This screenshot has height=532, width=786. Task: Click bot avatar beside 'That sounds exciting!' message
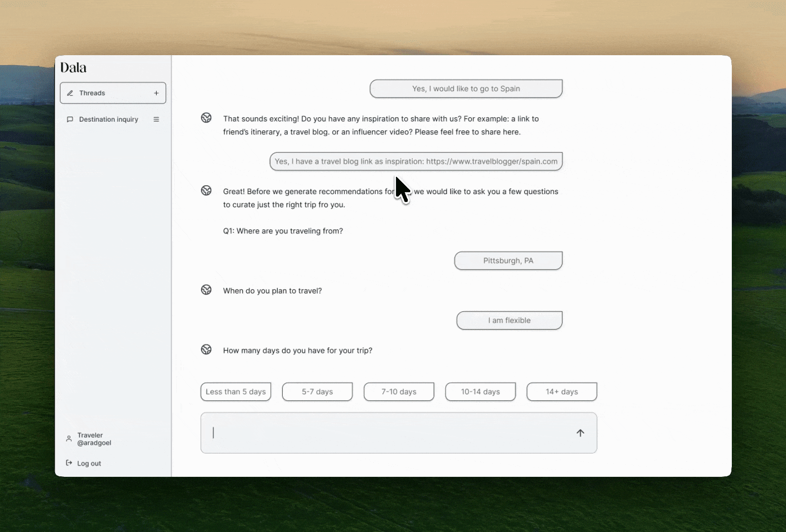pos(206,118)
